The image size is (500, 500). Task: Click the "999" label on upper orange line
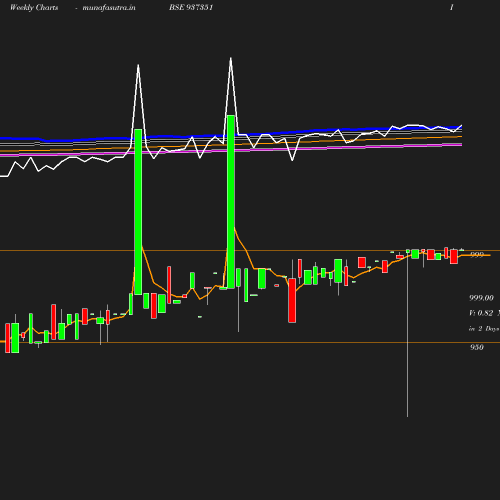click(x=477, y=255)
